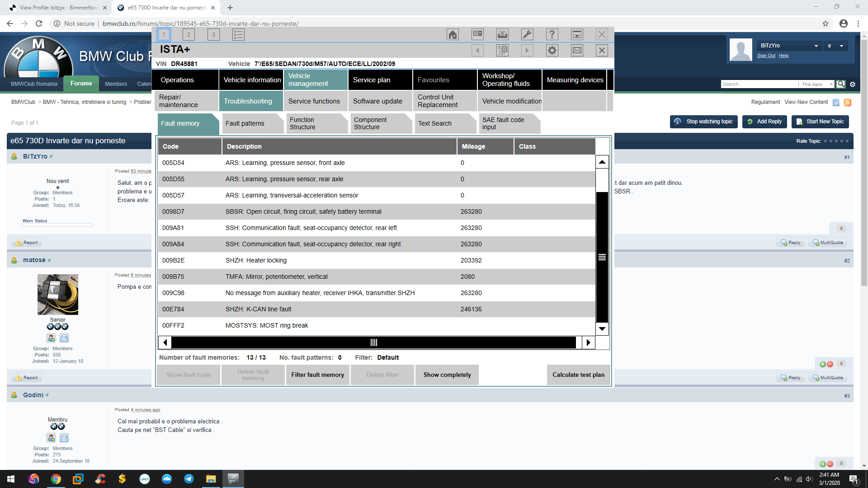The image size is (868, 488).
Task: Switch to SAE fault code input tab
Action: click(509, 123)
